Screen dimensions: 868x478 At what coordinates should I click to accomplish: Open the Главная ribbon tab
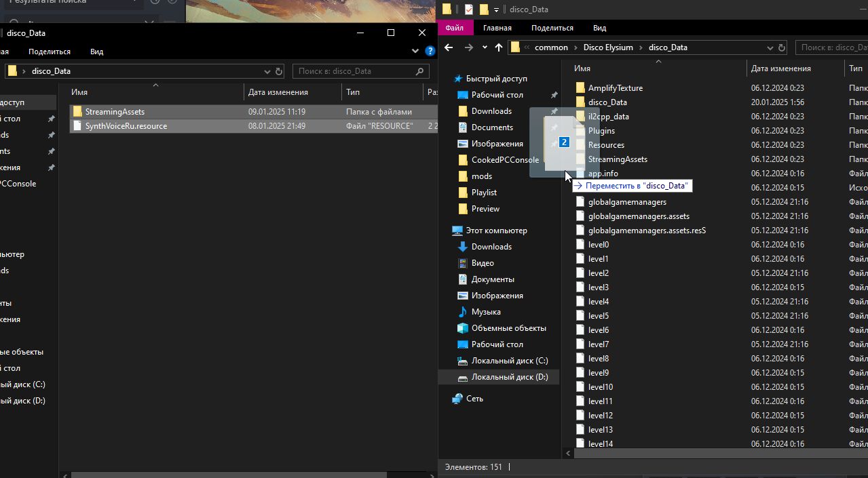coord(497,28)
